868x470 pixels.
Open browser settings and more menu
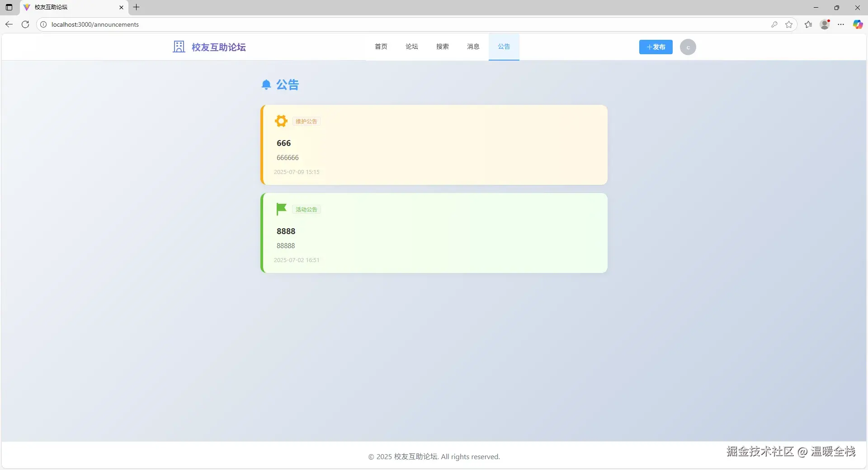pos(841,24)
